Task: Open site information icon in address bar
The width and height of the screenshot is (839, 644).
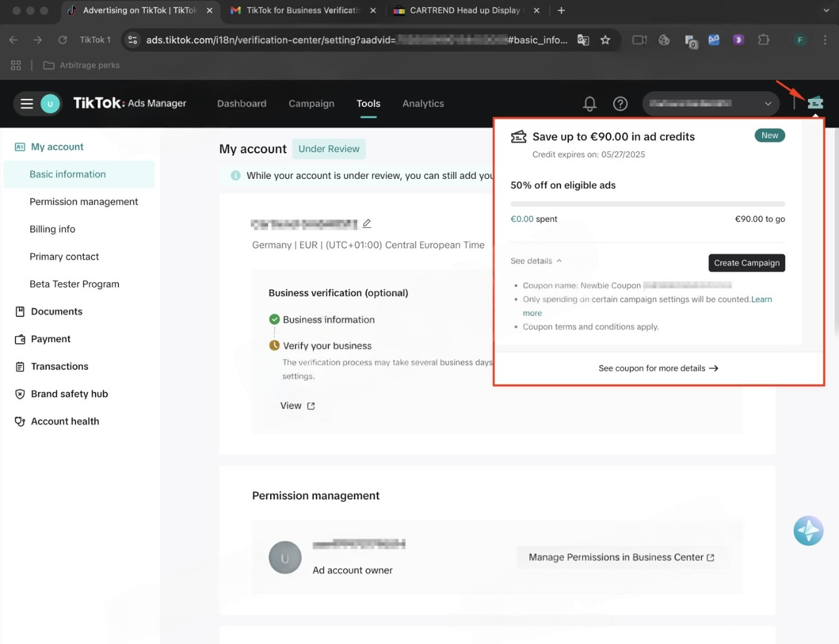Action: pyautogui.click(x=132, y=40)
